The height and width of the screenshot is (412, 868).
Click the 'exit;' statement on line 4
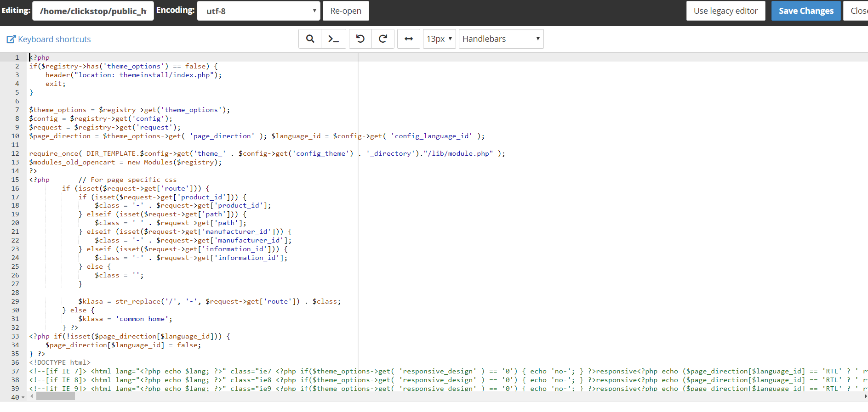pos(56,84)
